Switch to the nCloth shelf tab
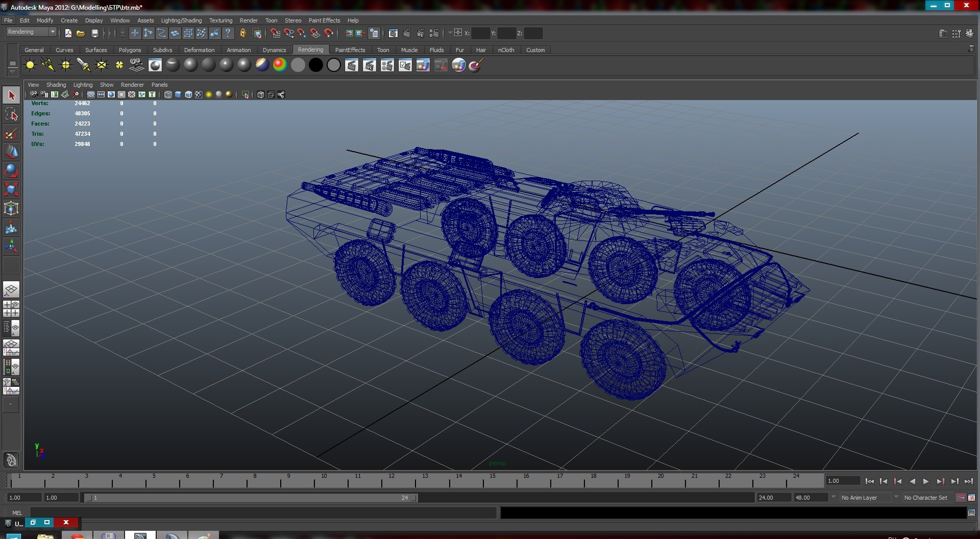This screenshot has width=980, height=539. click(x=506, y=50)
